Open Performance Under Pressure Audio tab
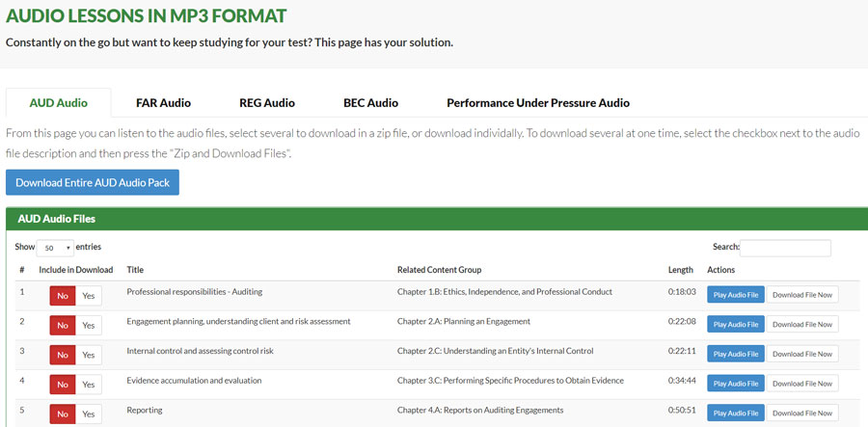The height and width of the screenshot is (427, 868). coord(538,103)
